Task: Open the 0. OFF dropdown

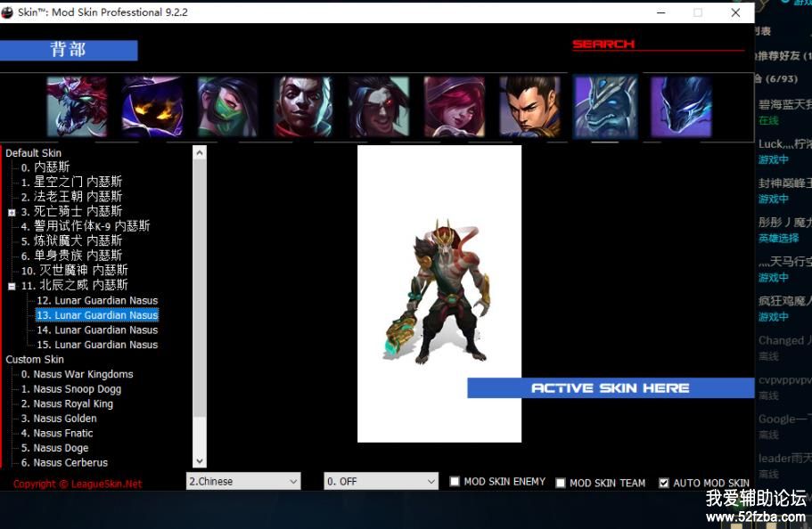Action: (381, 482)
